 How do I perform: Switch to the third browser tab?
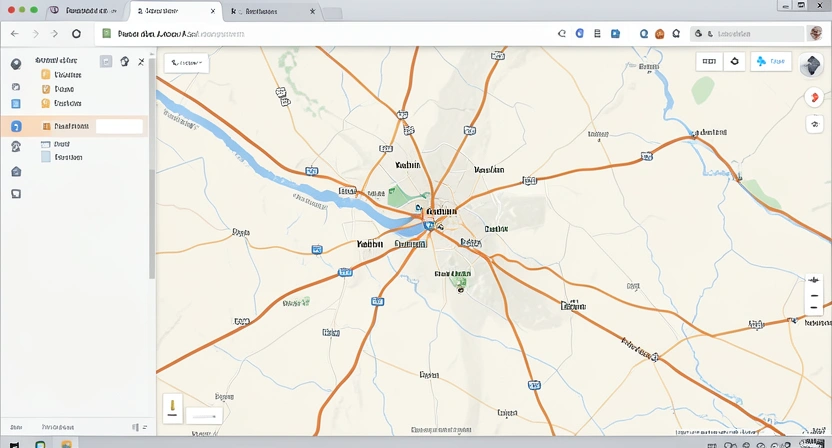tap(270, 11)
